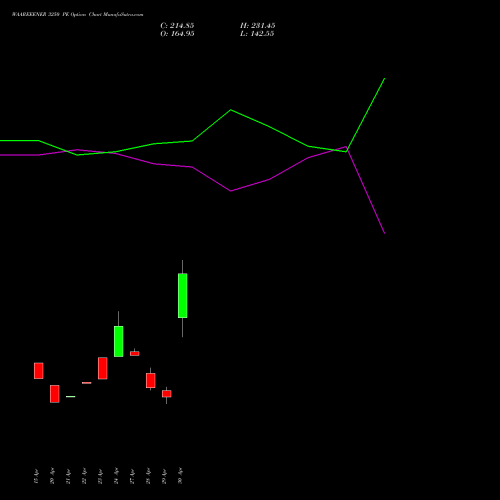The image size is (500, 500).
Task: Click the thin red doji candle for 22 Apr
Action: (87, 383)
